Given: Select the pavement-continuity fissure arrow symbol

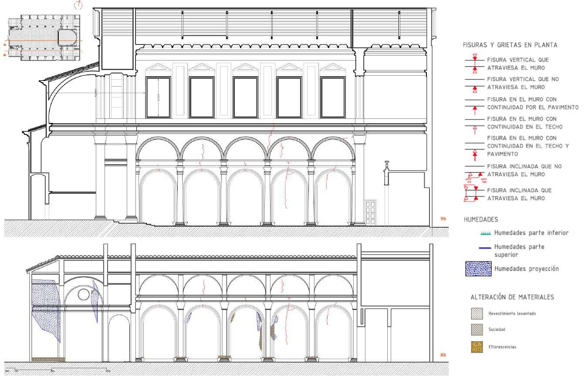Looking at the screenshot, I should click(475, 107).
